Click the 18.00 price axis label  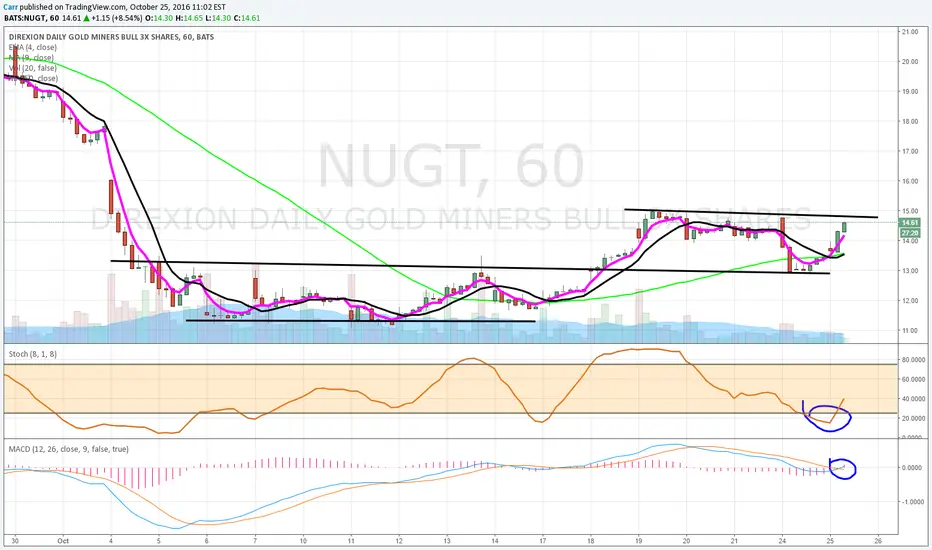[910, 121]
